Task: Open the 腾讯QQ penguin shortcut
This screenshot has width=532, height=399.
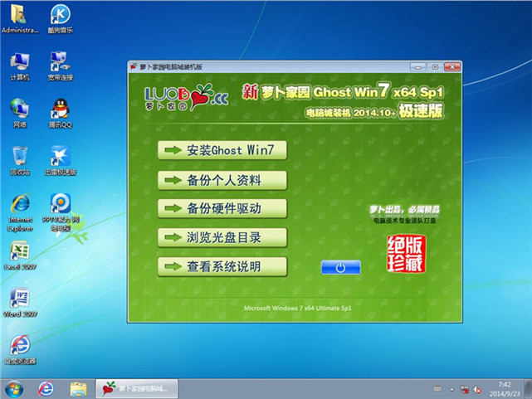Action: tap(61, 113)
